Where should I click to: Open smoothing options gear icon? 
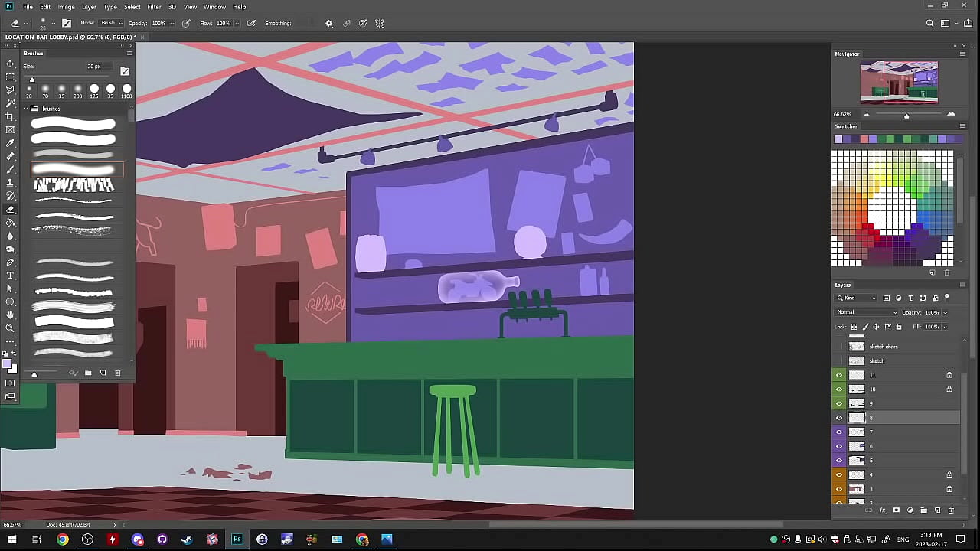point(329,23)
